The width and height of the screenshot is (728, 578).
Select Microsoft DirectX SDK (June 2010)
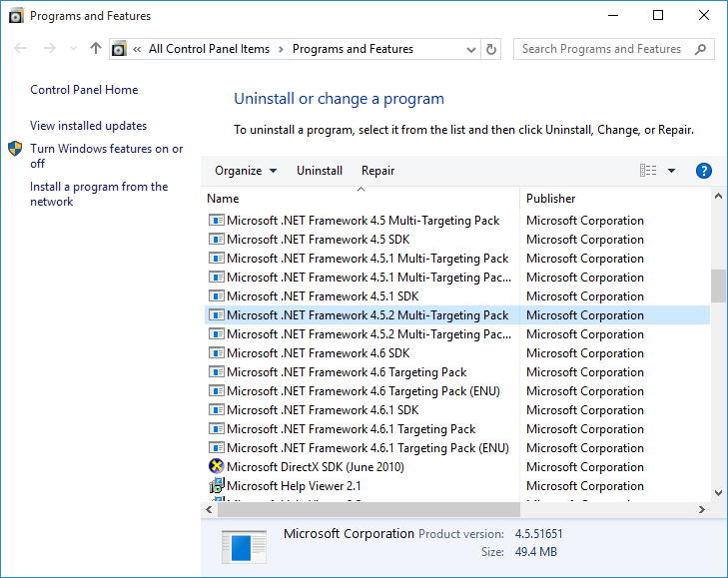316,467
